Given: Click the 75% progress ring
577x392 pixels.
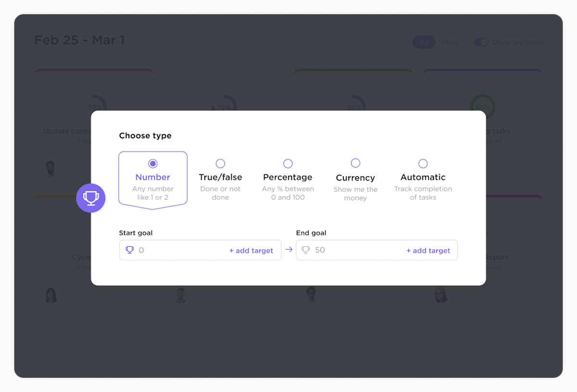Looking at the screenshot, I should 224,106.
